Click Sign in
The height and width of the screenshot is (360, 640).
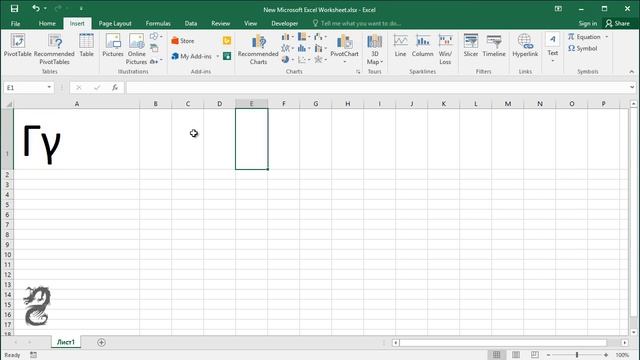587,23
